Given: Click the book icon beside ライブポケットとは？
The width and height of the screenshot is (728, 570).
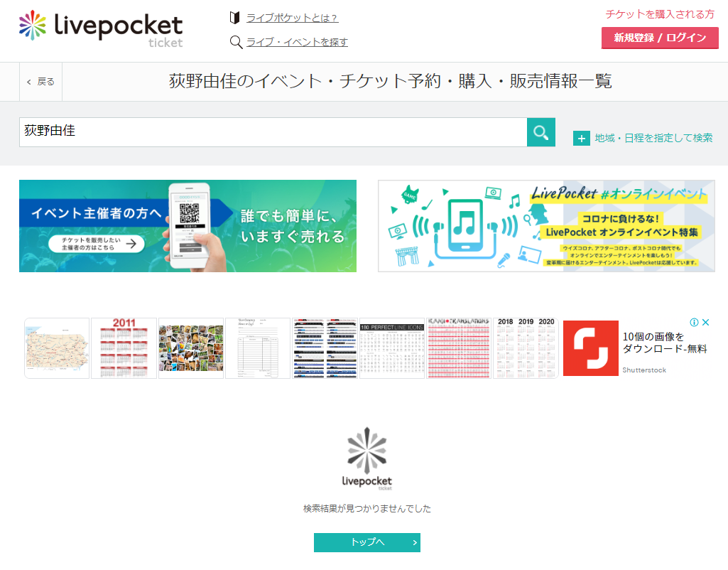Looking at the screenshot, I should (235, 18).
